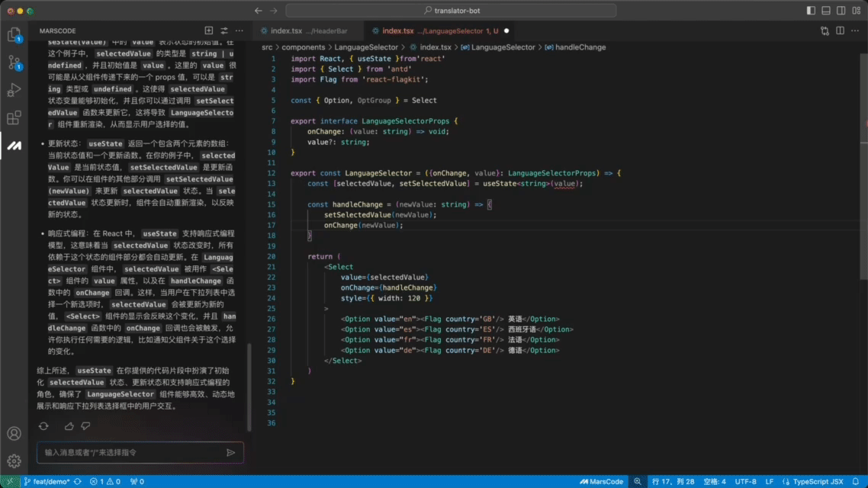Click the MarsCode chat message input field
868x488 pixels.
pyautogui.click(x=131, y=452)
